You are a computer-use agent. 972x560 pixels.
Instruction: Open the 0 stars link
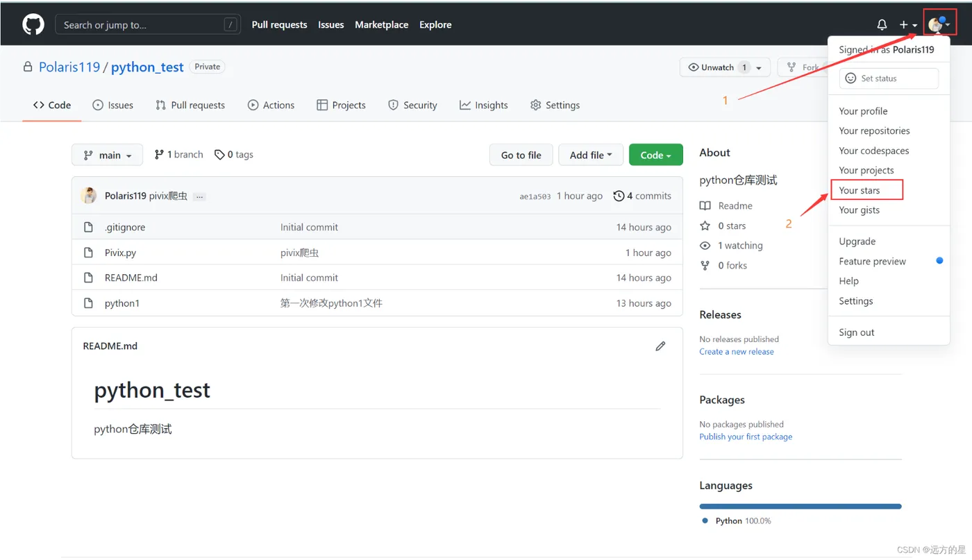[723, 226]
